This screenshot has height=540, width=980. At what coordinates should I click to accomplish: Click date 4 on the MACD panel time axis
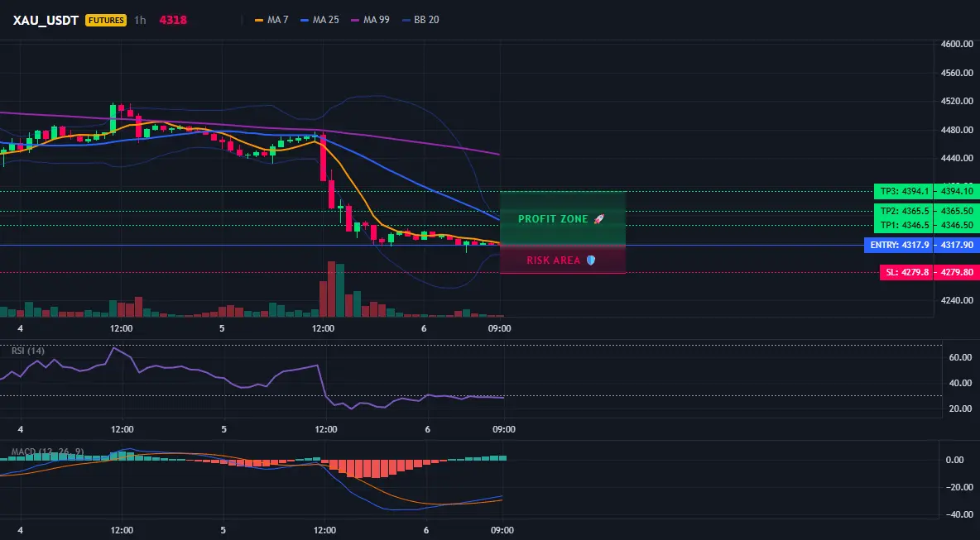[21, 531]
